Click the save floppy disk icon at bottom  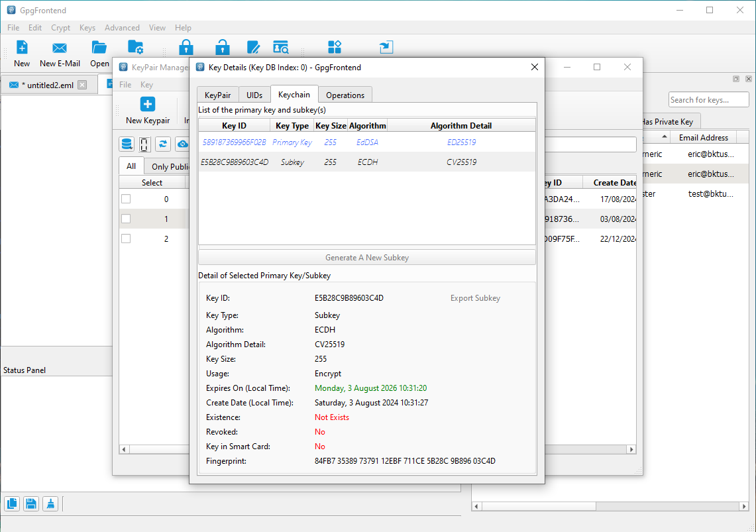pos(31,504)
